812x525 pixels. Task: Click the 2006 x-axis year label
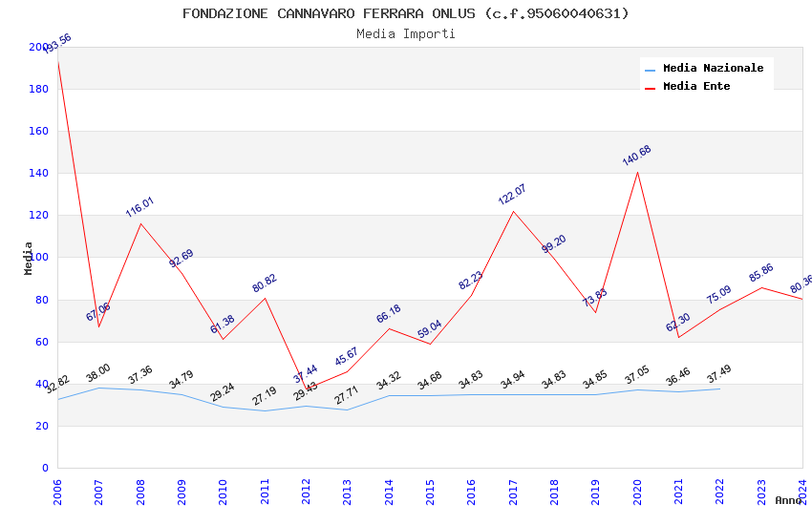click(x=57, y=492)
